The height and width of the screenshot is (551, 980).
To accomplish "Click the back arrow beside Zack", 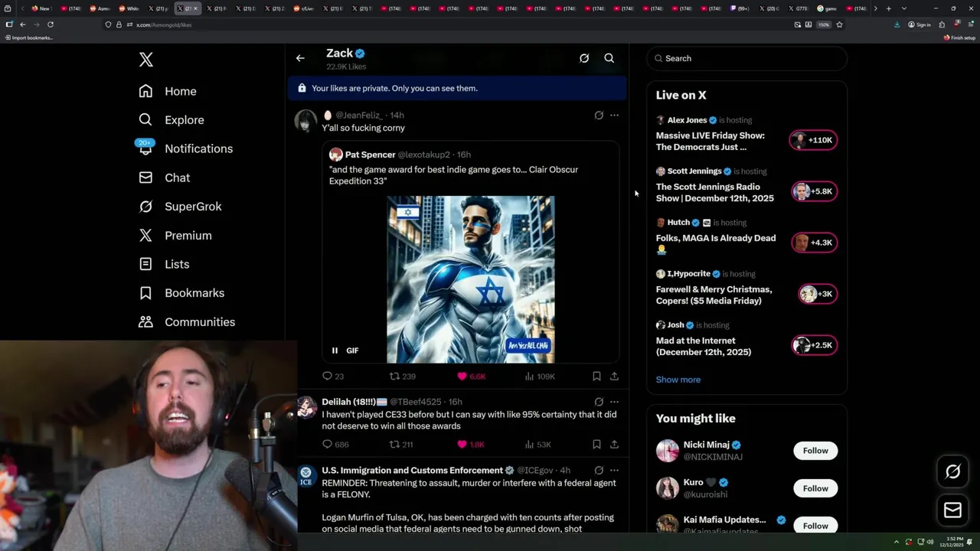I will (300, 58).
